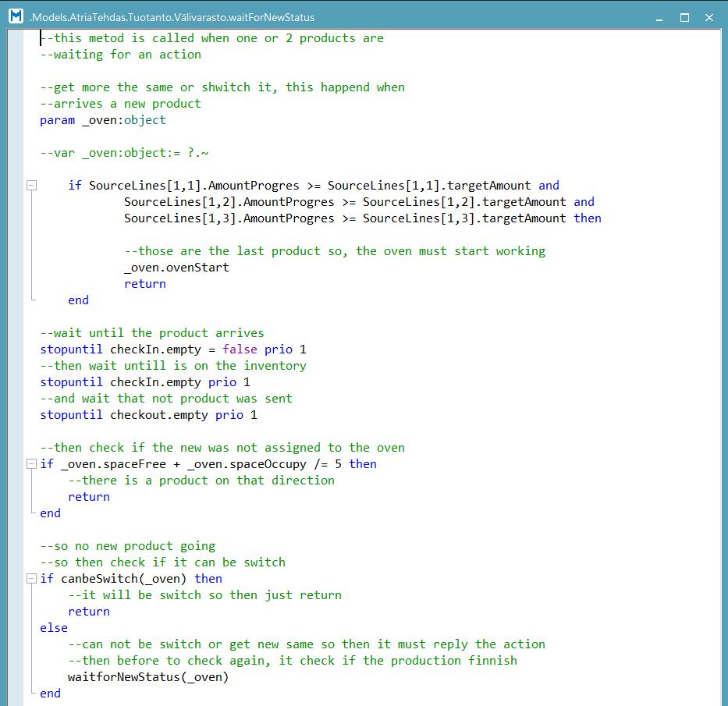Click the 'return' under _oven.ovenStart
The image size is (728, 706).
145,284
